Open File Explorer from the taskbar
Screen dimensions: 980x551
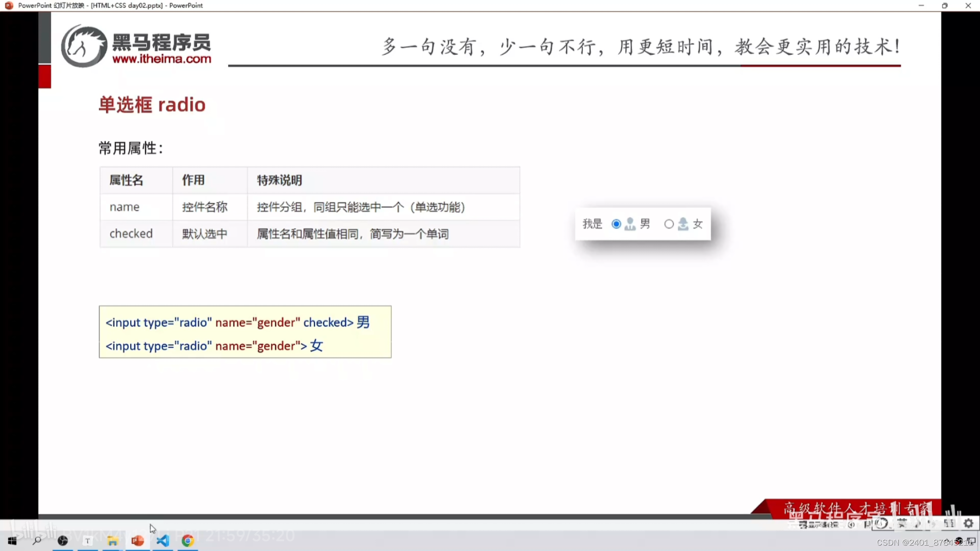(113, 541)
